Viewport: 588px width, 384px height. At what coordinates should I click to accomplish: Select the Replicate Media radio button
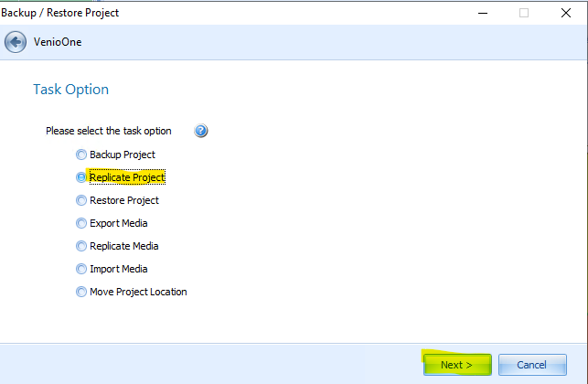(81, 246)
